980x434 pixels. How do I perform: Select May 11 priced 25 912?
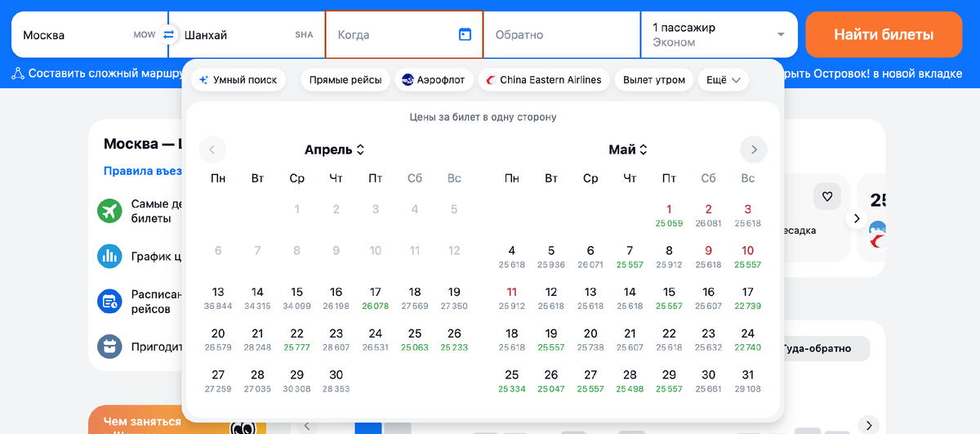[512, 298]
